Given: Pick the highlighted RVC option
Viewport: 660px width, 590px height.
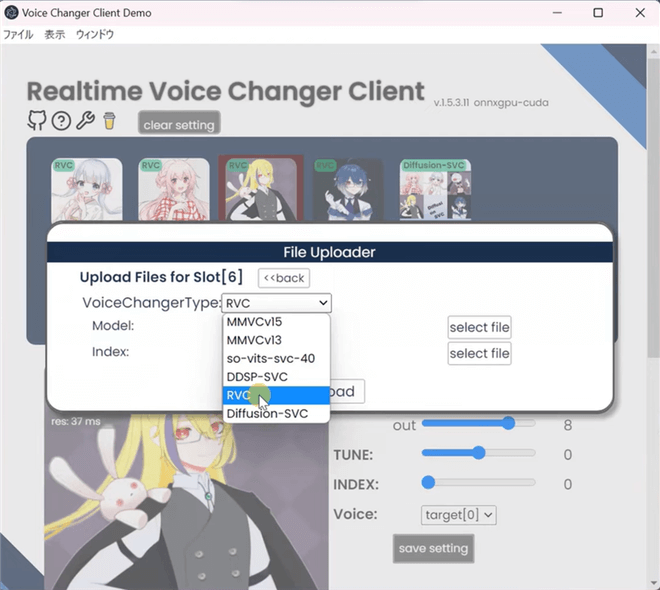Looking at the screenshot, I should tap(276, 395).
